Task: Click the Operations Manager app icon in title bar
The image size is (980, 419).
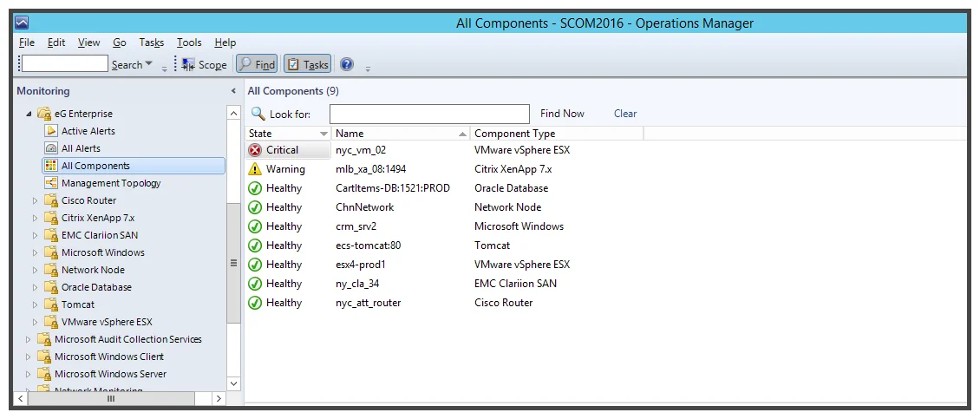Action: pyautogui.click(x=22, y=23)
